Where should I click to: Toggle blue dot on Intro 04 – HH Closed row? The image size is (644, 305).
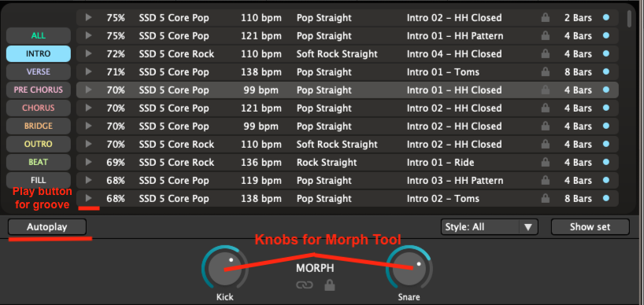click(x=605, y=53)
